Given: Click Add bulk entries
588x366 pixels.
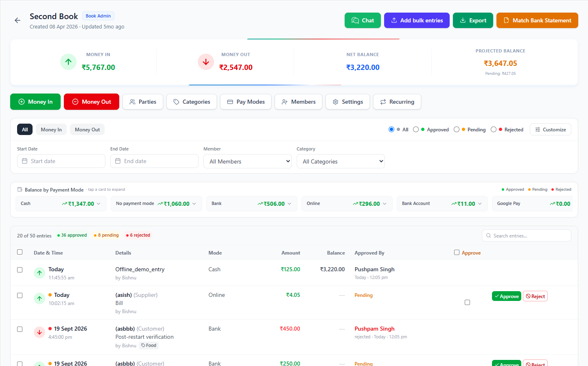Looking at the screenshot, I should pos(417,20).
